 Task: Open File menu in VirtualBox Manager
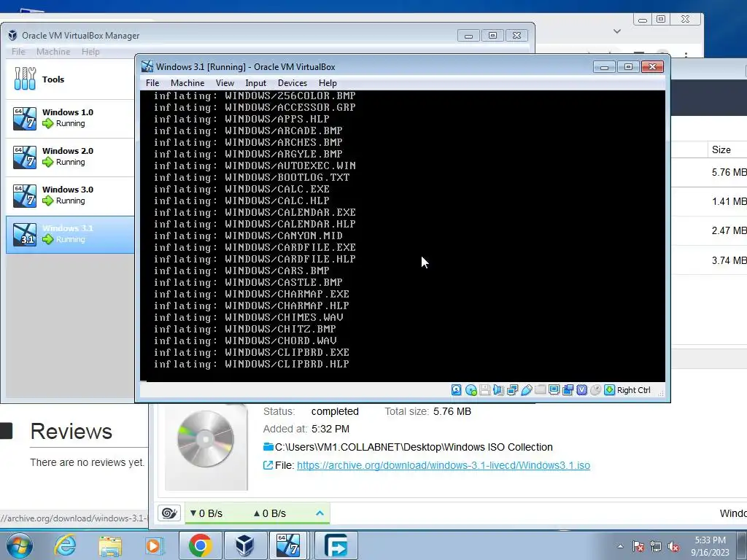click(18, 52)
